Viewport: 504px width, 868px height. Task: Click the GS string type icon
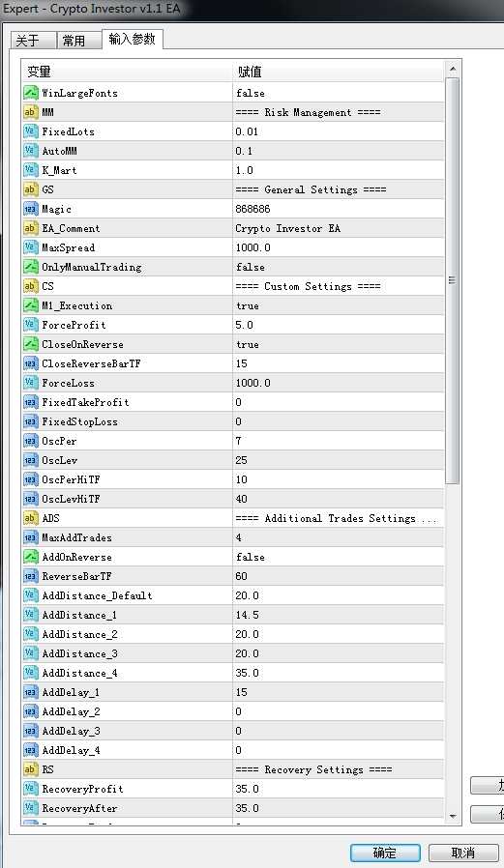30,189
